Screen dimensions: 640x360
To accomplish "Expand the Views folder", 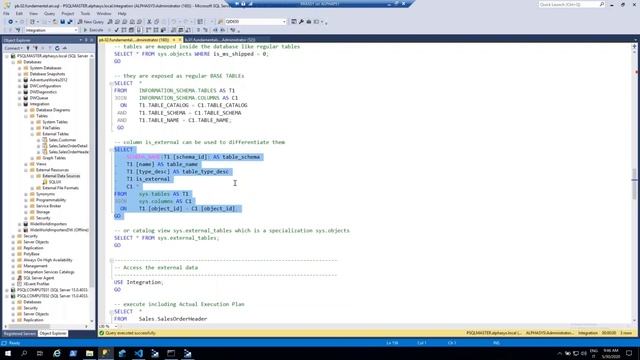I will tap(26, 164).
